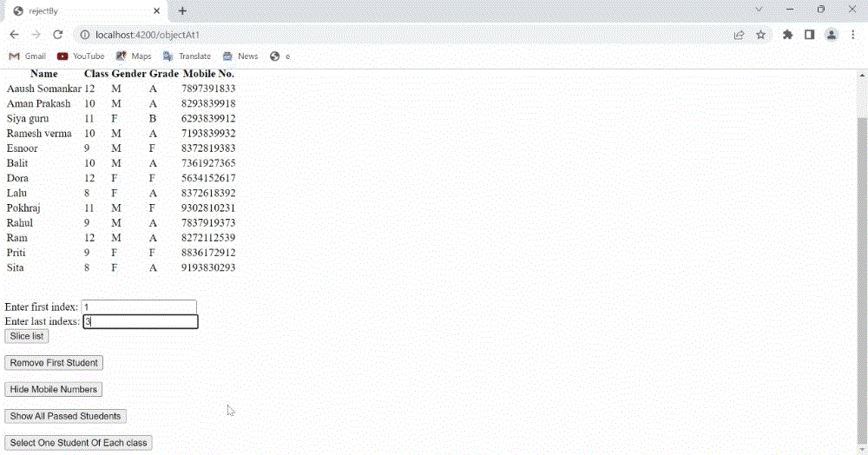The image size is (868, 455).
Task: Open the Translate bookmark
Action: point(187,56)
